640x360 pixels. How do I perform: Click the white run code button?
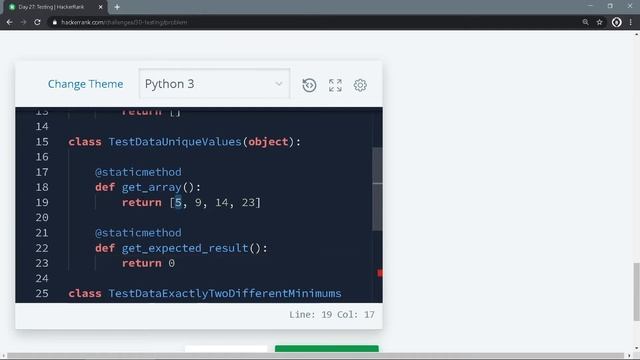[226, 348]
